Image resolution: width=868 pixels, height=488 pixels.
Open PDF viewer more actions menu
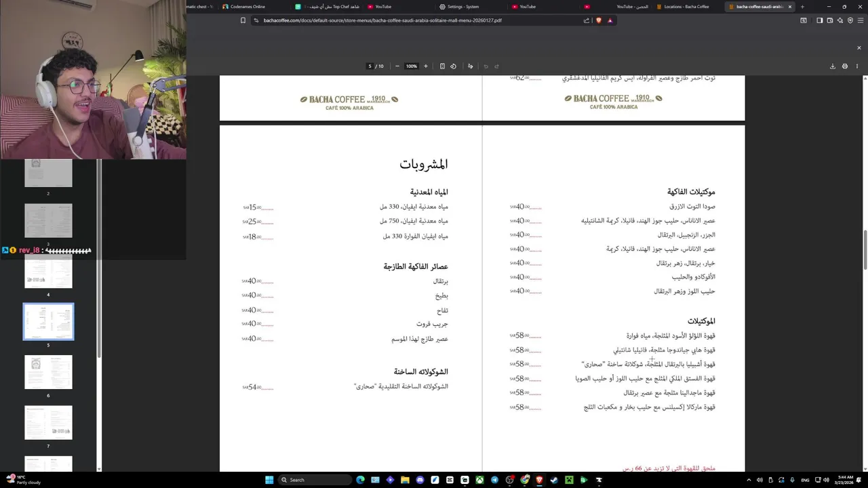point(857,66)
